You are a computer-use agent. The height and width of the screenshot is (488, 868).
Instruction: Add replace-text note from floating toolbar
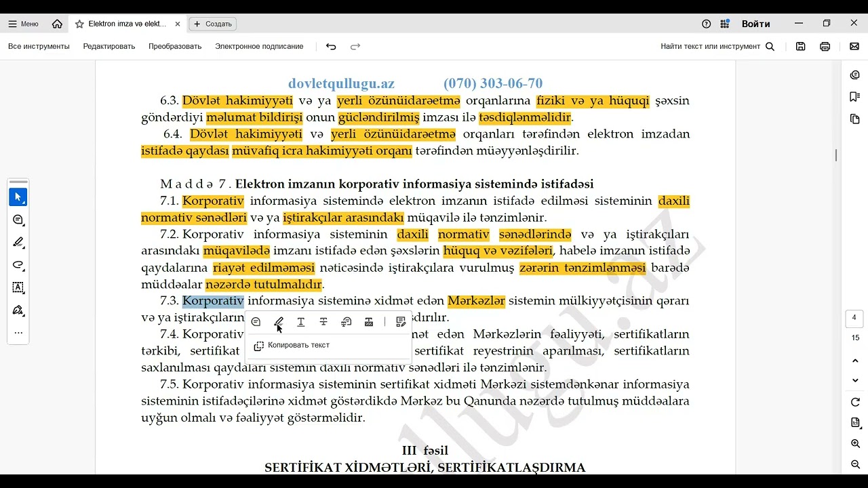[x=347, y=322]
